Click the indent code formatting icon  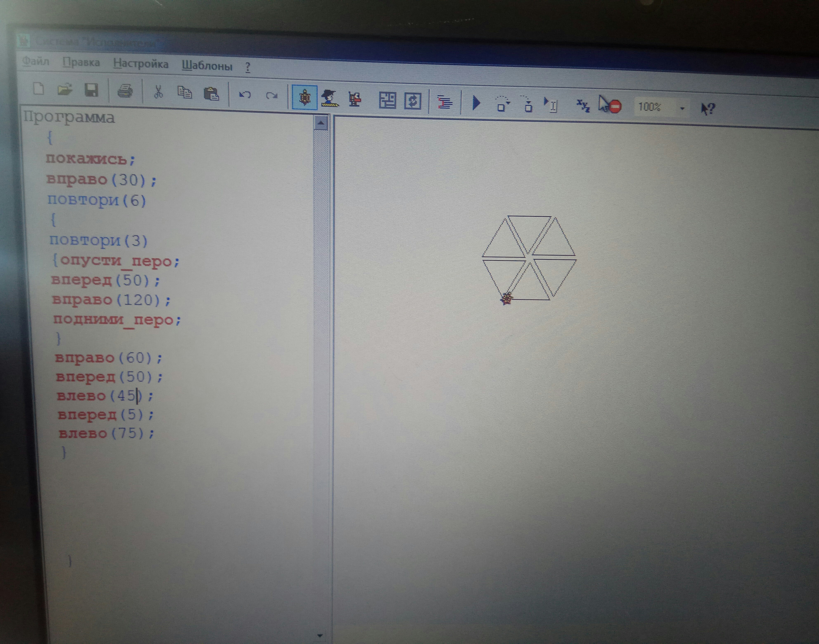pos(445,102)
